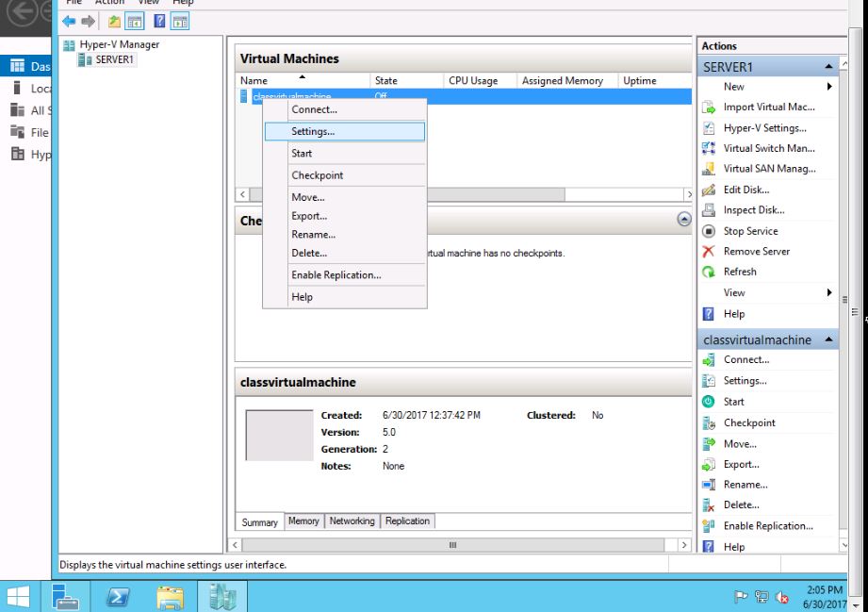The width and height of the screenshot is (868, 612).
Task: Click the Forward arrow toolbar icon
Action: (88, 22)
